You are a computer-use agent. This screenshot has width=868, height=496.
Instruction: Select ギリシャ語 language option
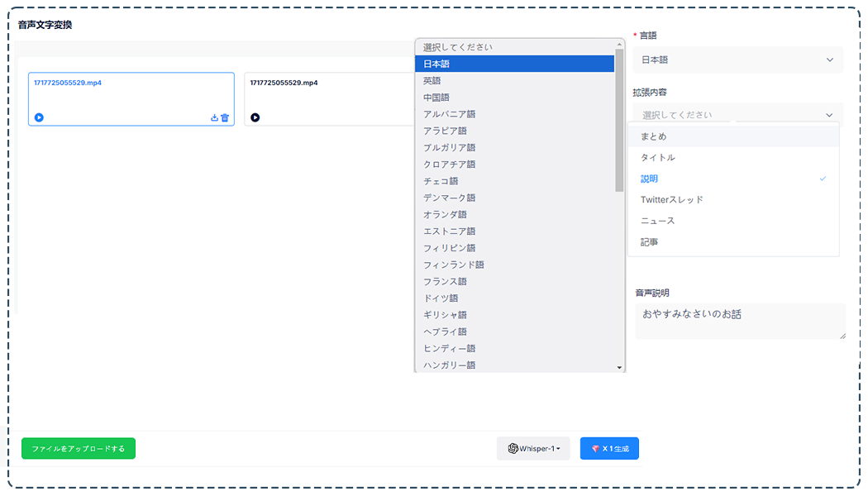[514, 314]
